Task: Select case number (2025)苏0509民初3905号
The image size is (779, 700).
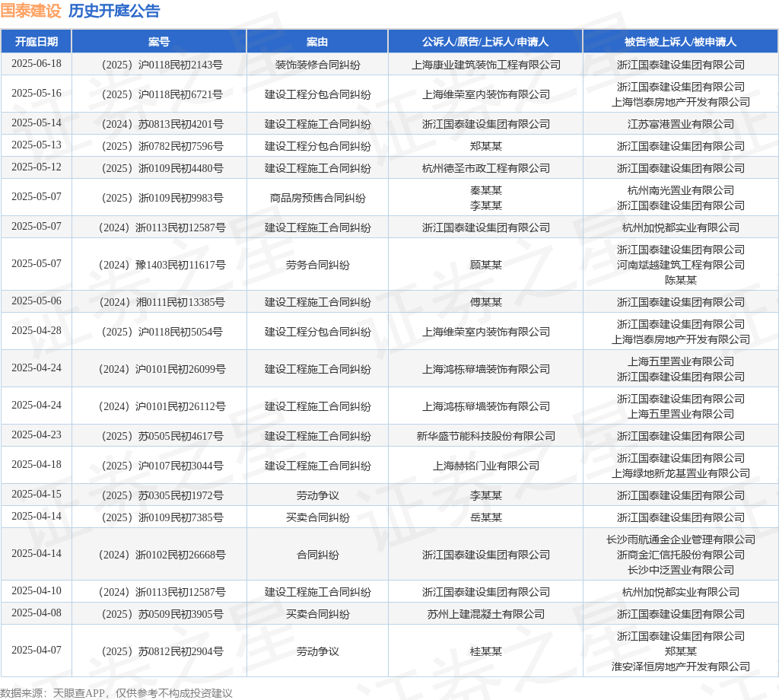Action: [162, 614]
